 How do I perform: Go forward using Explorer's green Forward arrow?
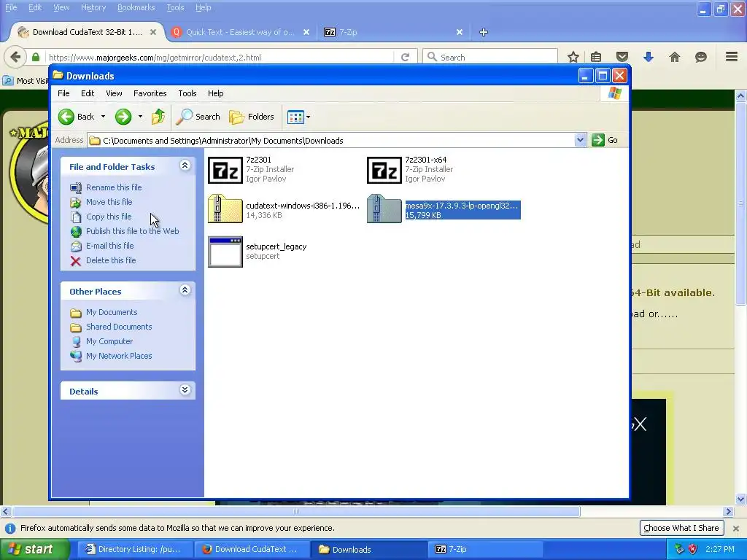tap(123, 117)
